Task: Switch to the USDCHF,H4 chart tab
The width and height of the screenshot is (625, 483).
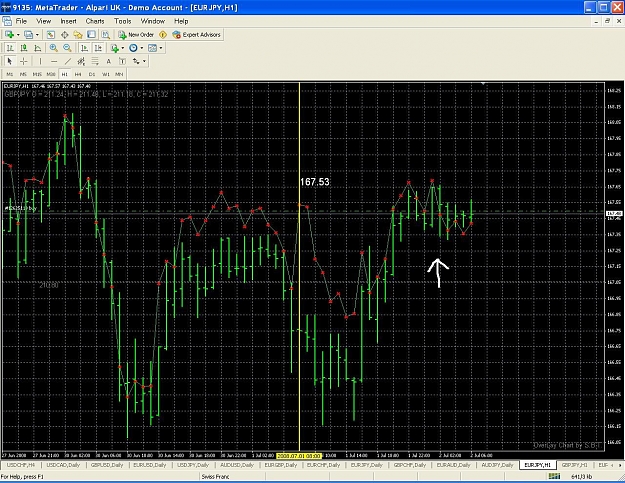Action: (21, 465)
